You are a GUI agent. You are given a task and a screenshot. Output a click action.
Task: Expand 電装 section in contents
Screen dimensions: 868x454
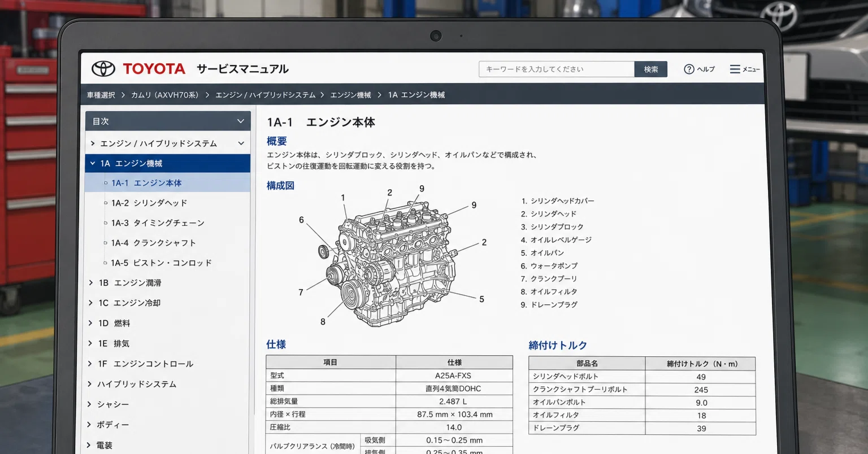pyautogui.click(x=89, y=445)
